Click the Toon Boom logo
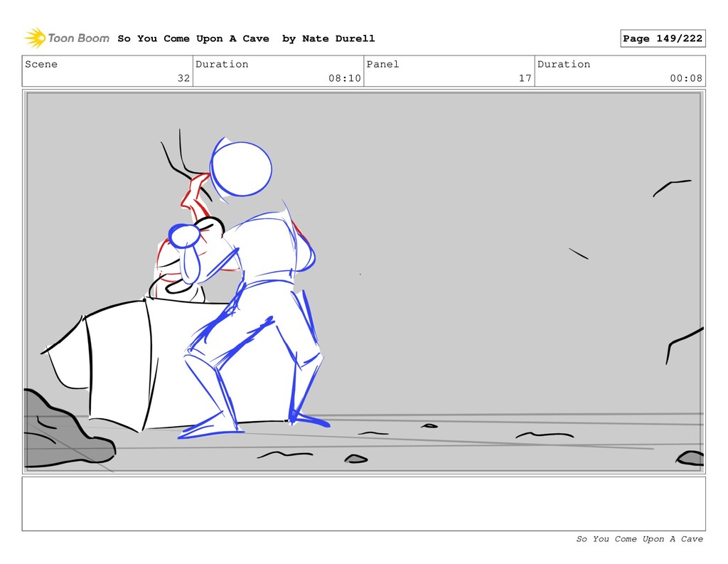This screenshot has width=728, height=564. tap(67, 38)
